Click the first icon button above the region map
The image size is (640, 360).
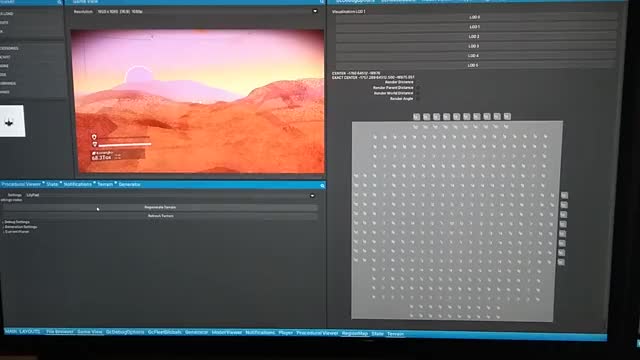tap(416, 117)
